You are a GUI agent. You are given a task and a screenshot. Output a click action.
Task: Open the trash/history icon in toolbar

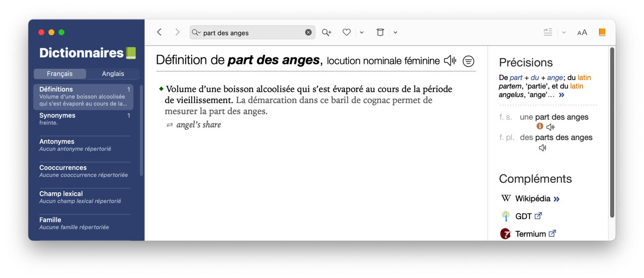click(380, 32)
